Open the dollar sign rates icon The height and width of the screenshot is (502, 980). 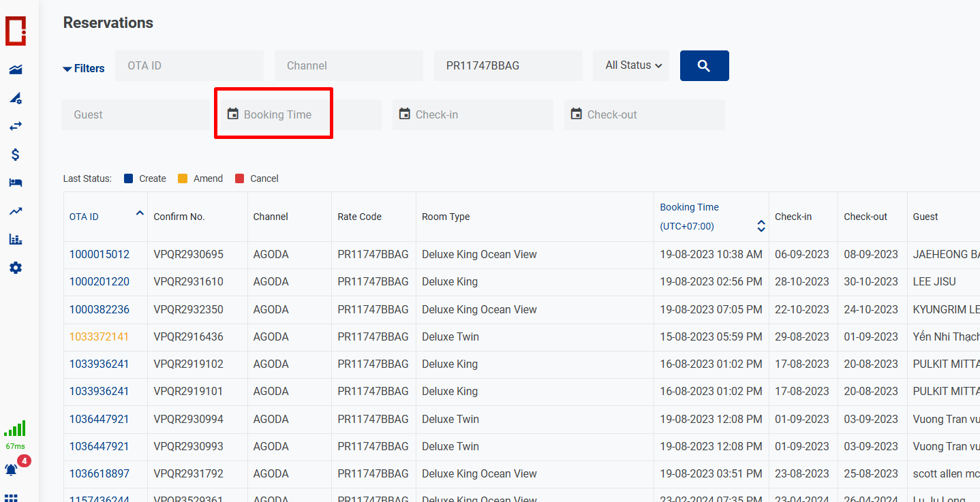15,155
